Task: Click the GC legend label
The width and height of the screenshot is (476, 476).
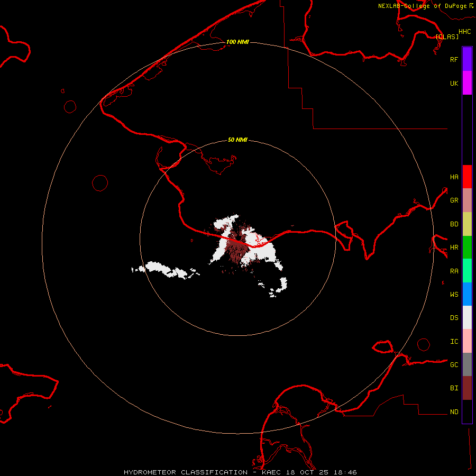Action: [x=454, y=365]
